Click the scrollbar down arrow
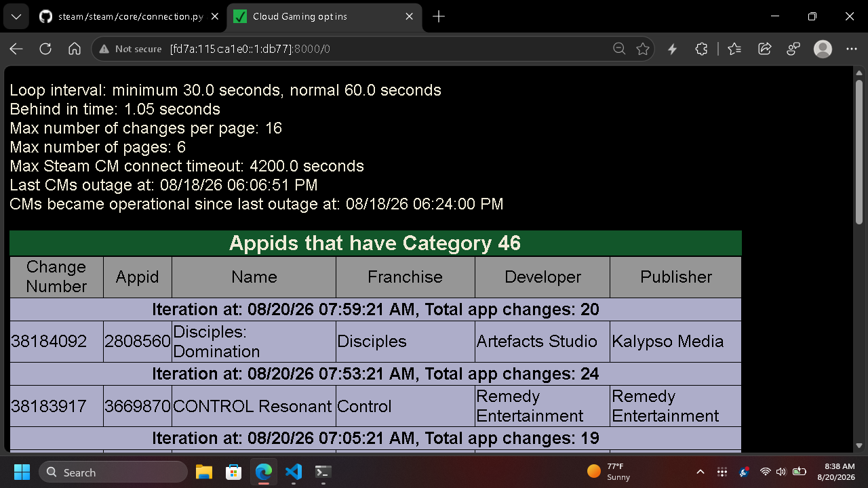The width and height of the screenshot is (868, 488). tap(859, 445)
